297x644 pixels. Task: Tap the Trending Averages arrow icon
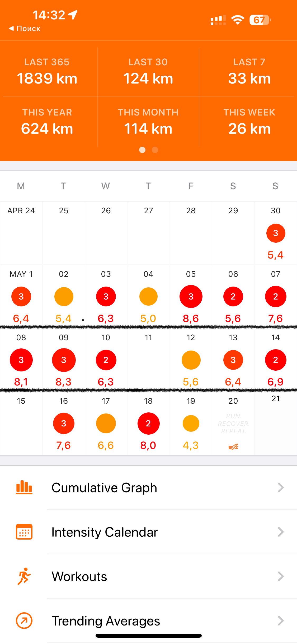(x=24, y=620)
